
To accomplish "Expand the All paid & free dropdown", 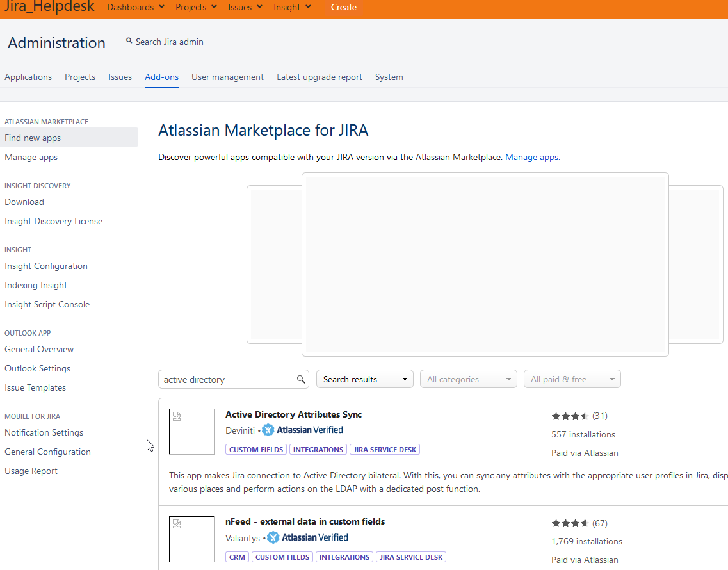I will coord(572,379).
